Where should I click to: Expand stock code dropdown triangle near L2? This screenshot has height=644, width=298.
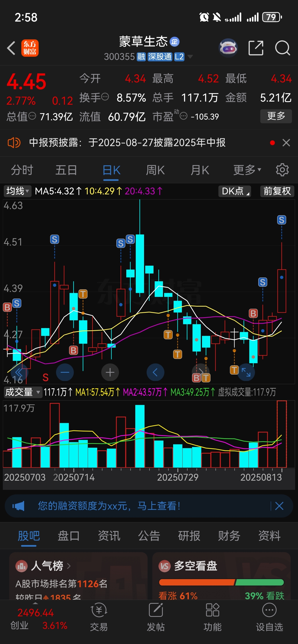click(x=190, y=57)
